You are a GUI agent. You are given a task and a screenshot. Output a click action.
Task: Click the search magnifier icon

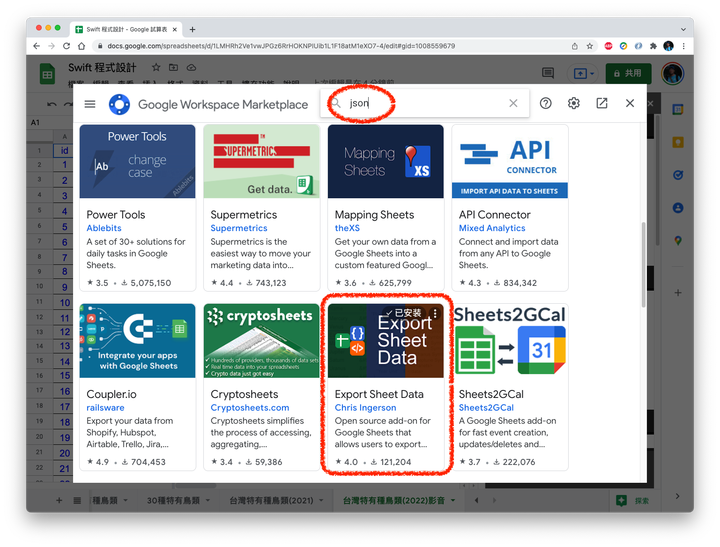click(337, 103)
